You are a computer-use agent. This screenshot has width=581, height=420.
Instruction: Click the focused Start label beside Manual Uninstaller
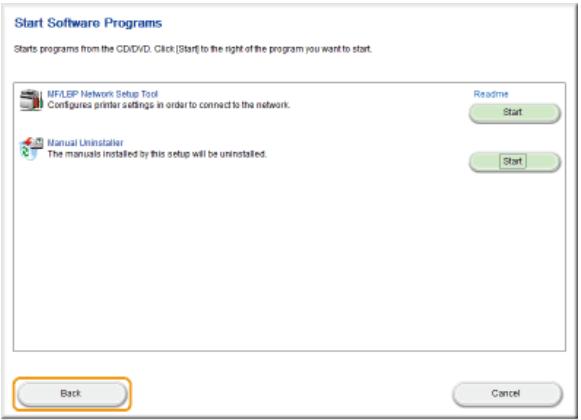coord(512,162)
